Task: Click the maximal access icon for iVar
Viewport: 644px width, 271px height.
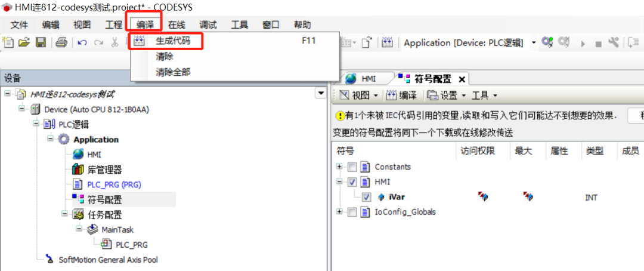Action: point(528,196)
